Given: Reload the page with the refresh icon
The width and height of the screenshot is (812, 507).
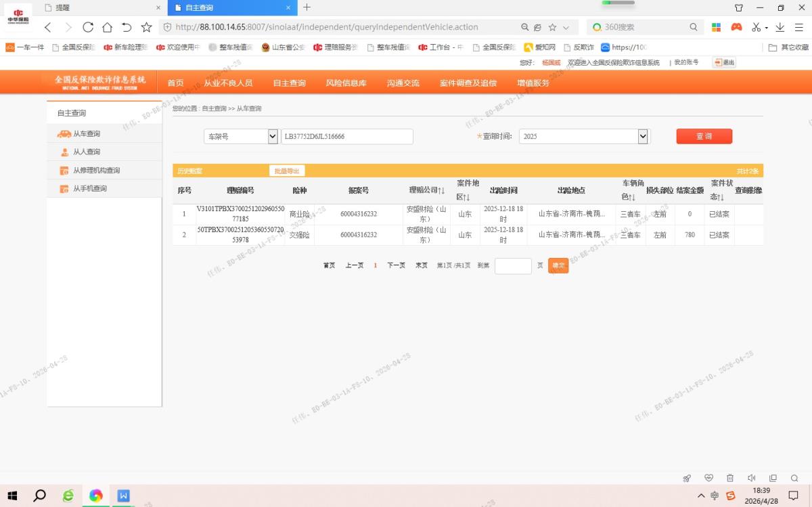Looking at the screenshot, I should coord(87,27).
